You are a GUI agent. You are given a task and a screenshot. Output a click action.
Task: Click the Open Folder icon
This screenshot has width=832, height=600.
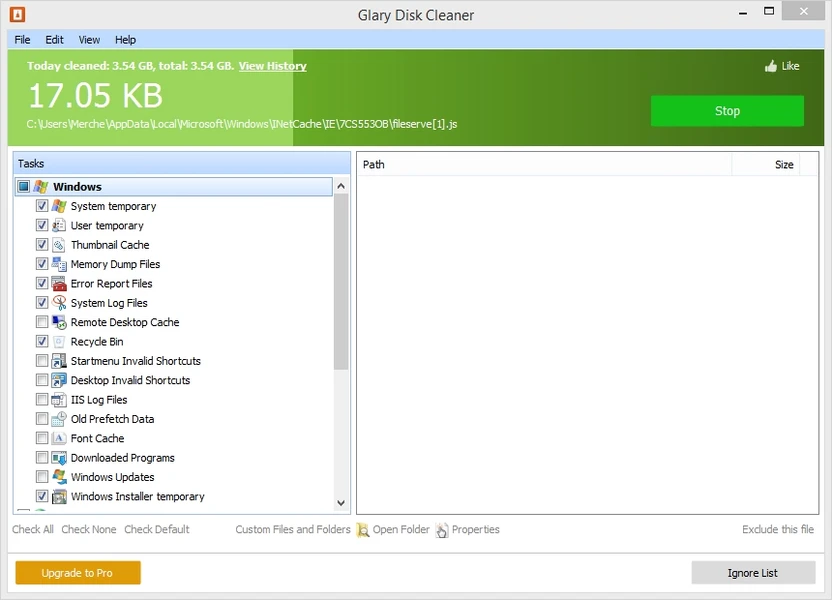[x=363, y=529]
